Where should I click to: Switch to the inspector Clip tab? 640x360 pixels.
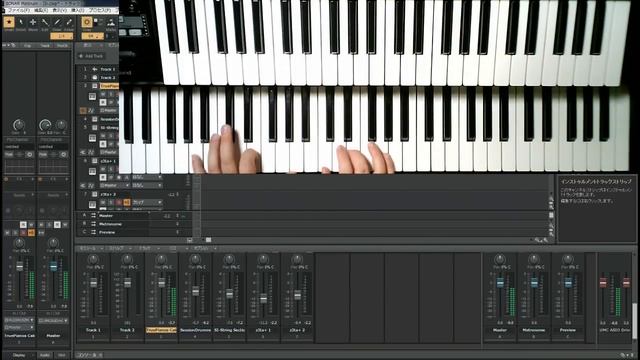(28, 46)
